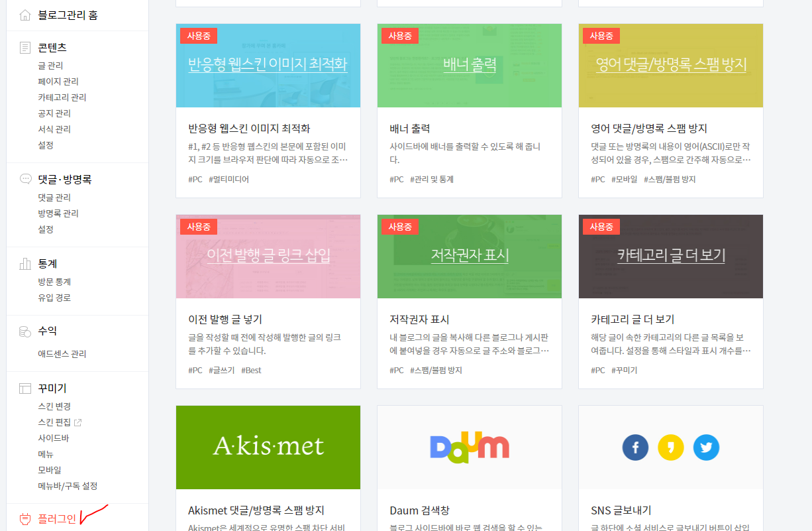Open 방명록 관리 in the sidebar
Viewport: 812px width, 531px height.
(58, 213)
